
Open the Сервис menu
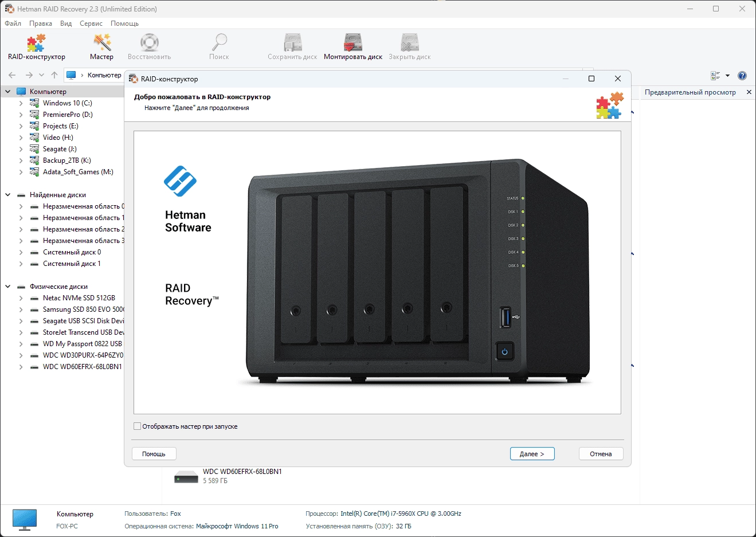tap(91, 23)
